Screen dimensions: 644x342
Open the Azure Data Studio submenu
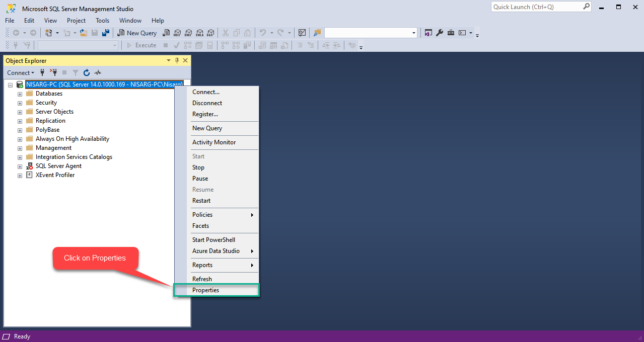point(217,251)
